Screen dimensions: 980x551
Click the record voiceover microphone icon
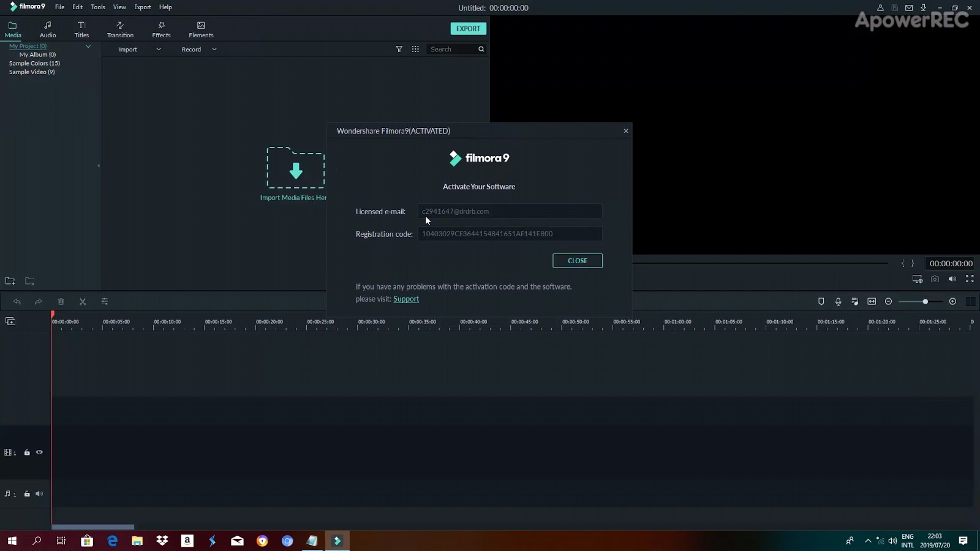pos(839,301)
